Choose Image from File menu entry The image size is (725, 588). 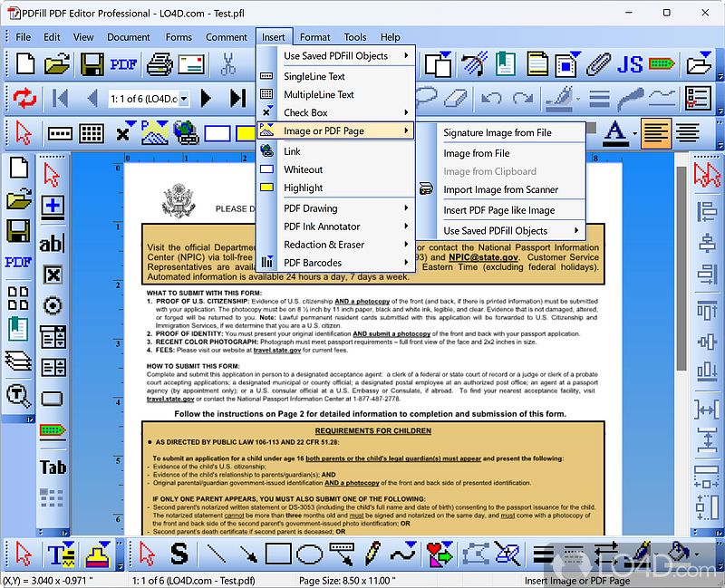point(477,153)
